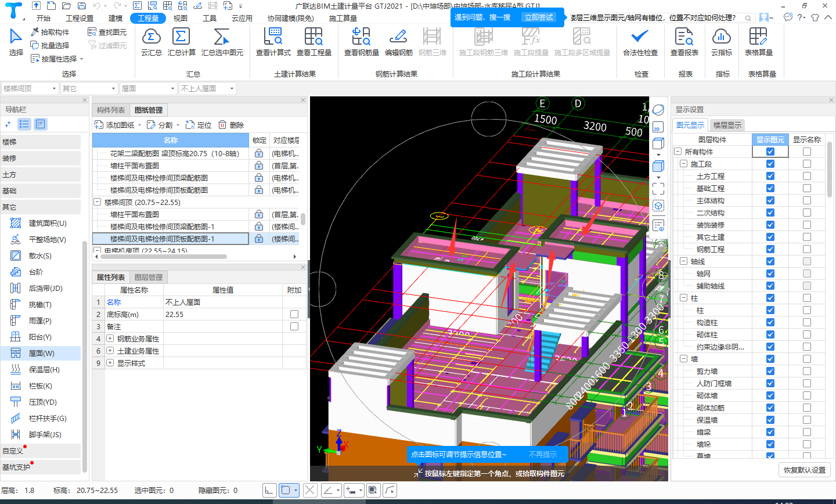Image resolution: width=836 pixels, height=504 pixels.
Task: Collapse the 柱 tree node
Action: (x=684, y=298)
